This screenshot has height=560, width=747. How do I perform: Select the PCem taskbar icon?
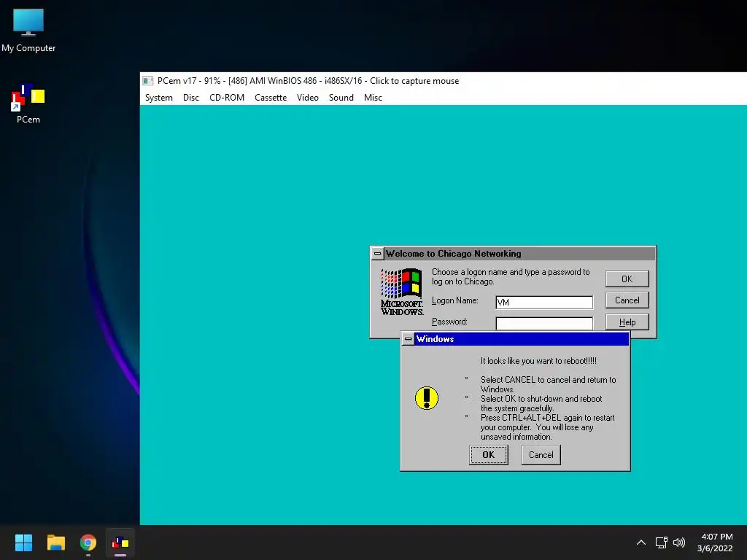[x=120, y=542]
